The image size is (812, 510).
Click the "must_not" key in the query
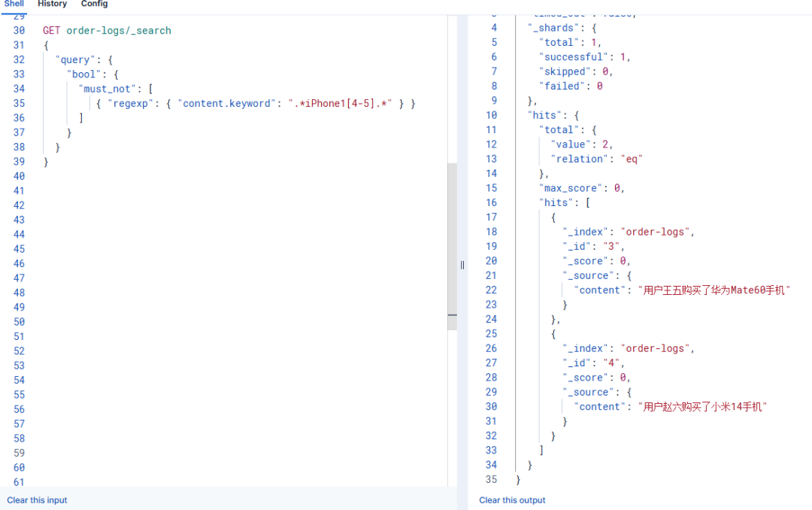coord(108,89)
